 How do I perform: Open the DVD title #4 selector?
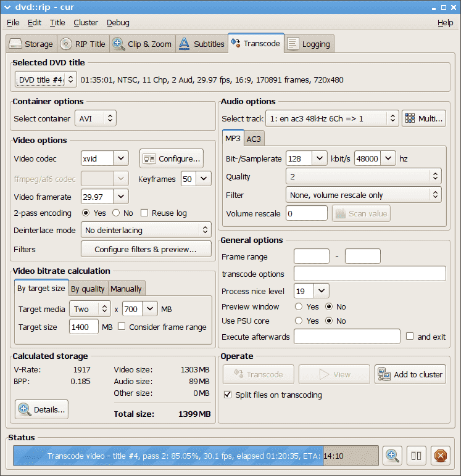pos(46,80)
